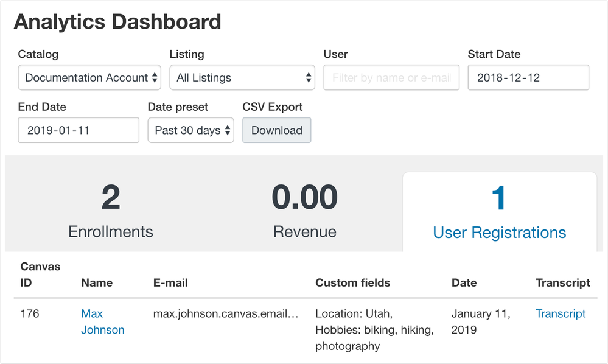The image size is (608, 364).
Task: Change the Catalog from Documentation Account
Action: point(89,77)
